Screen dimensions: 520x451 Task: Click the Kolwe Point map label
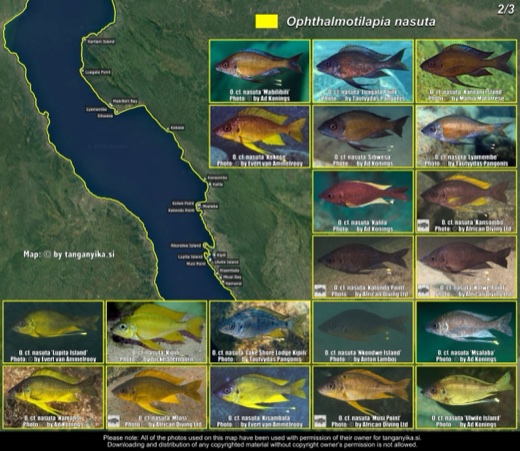click(x=183, y=203)
